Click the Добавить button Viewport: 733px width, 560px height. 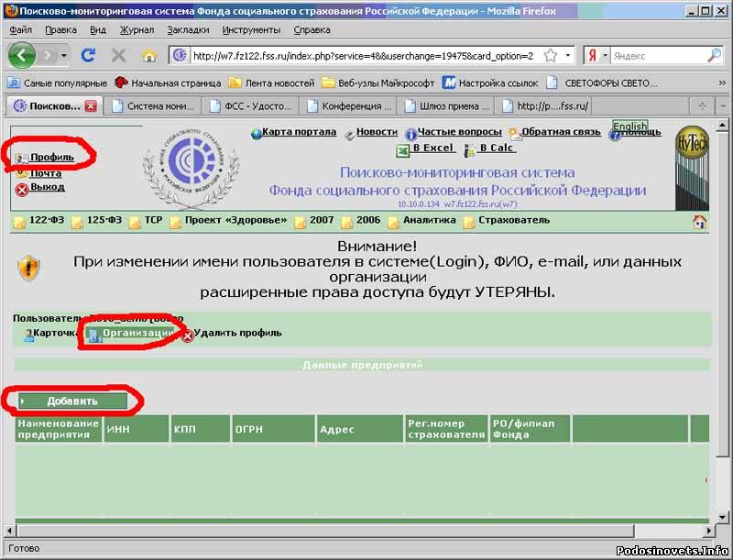72,401
